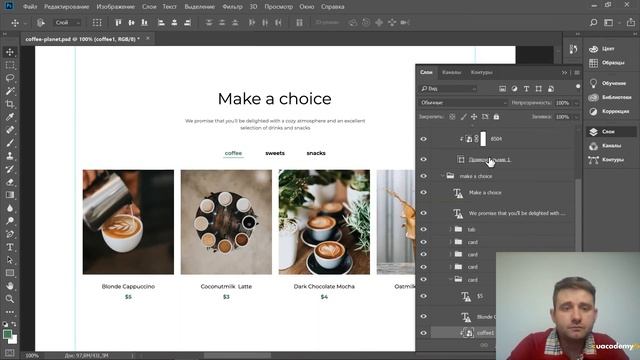Screen dimensions: 640x360
Task: Open the auto-select Слой dropdown
Action: [x=67, y=22]
